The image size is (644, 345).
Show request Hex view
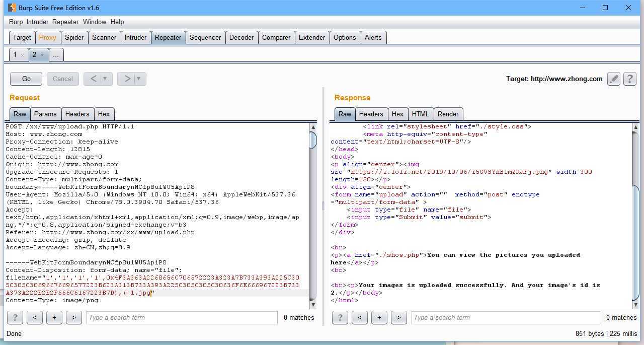[104, 114]
